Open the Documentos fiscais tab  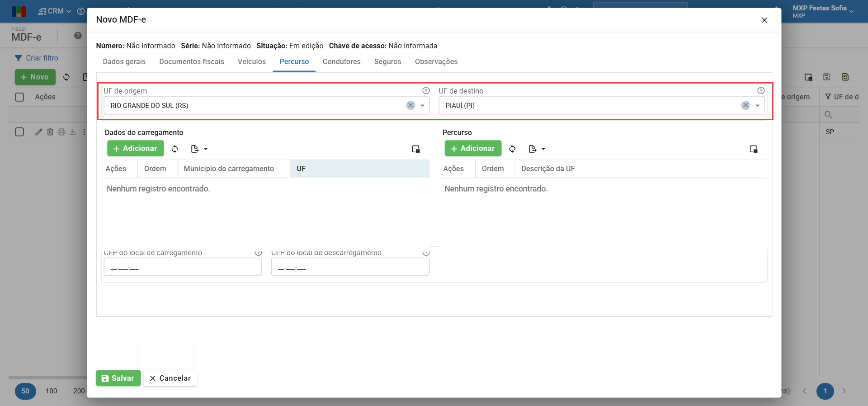point(192,62)
